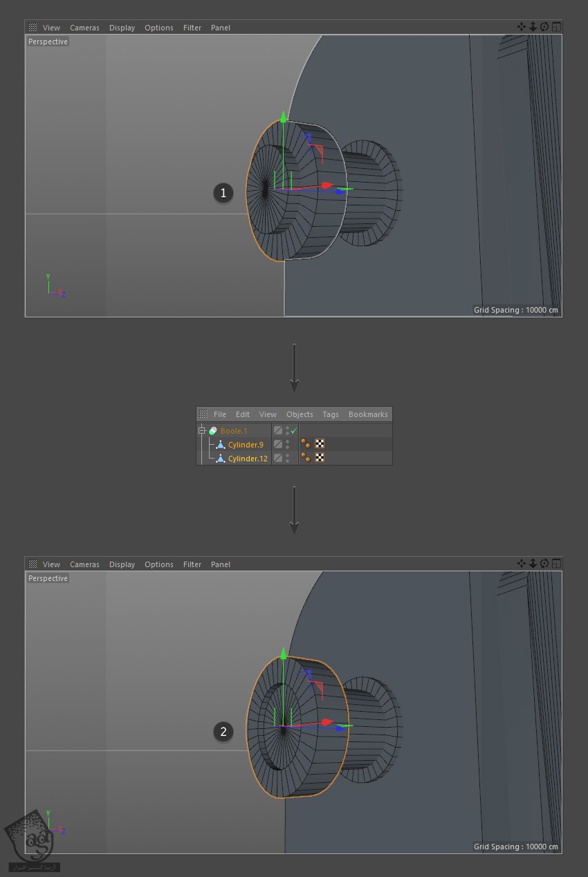This screenshot has height=877, width=588.
Task: Select the Boole.1 object name
Action: point(234,431)
